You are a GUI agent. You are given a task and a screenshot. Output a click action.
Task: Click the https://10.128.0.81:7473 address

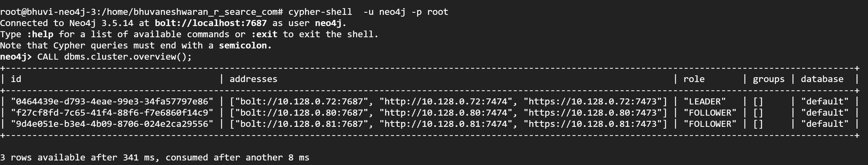[x=593, y=124]
